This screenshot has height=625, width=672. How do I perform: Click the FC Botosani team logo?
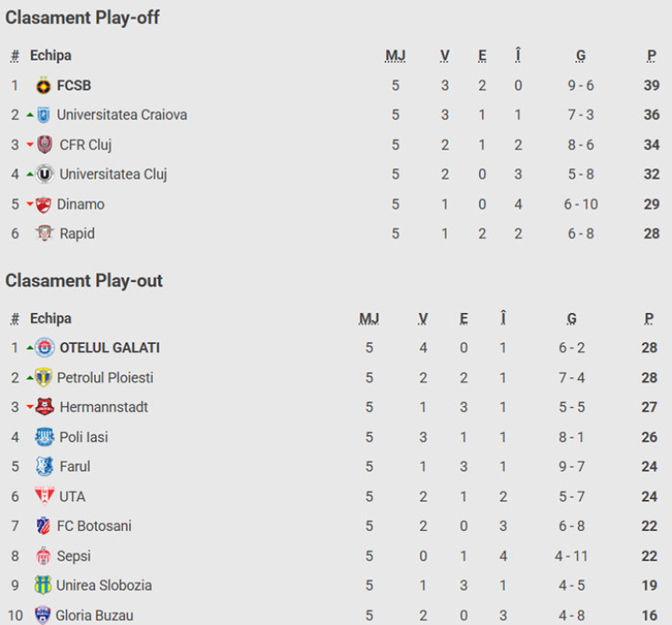point(43,526)
